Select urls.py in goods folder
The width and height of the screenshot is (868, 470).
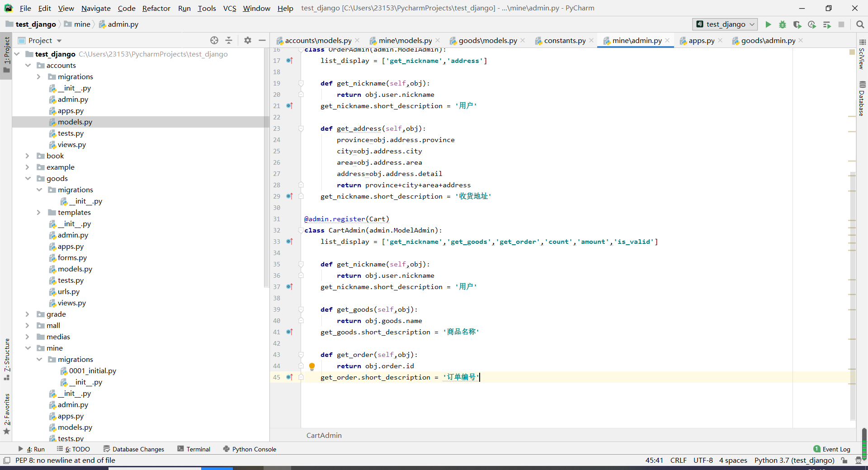pyautogui.click(x=68, y=292)
